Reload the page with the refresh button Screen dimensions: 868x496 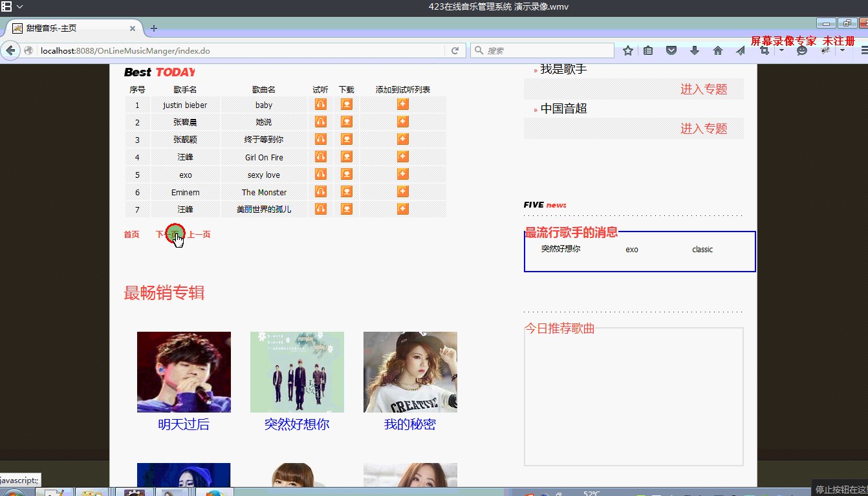coord(455,50)
